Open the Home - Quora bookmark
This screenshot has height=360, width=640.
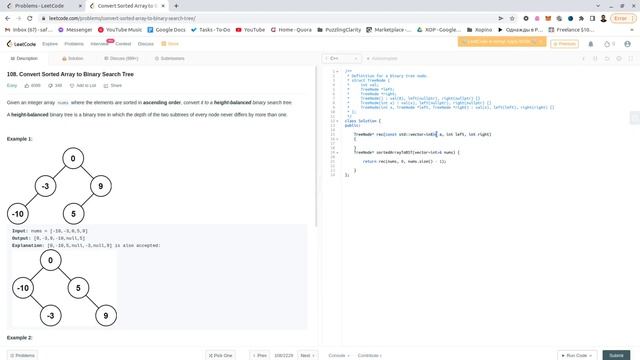click(291, 30)
